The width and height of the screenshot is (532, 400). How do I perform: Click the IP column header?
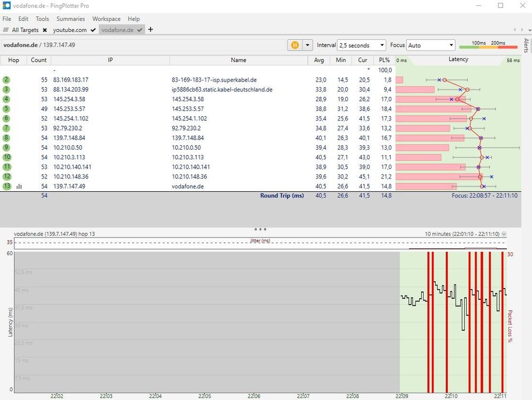tap(110, 60)
